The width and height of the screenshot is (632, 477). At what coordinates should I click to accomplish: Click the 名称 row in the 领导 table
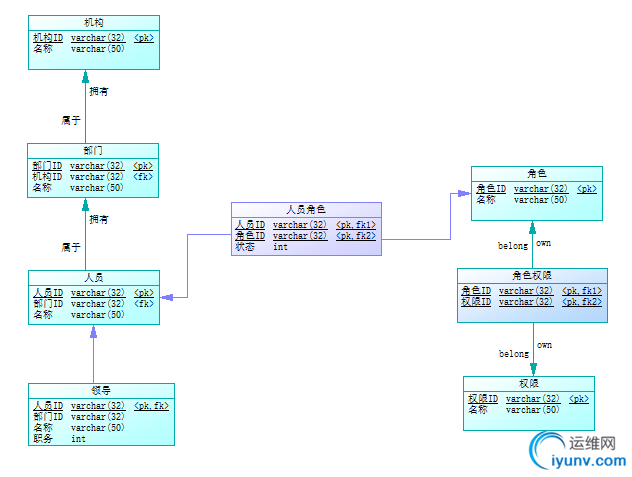pyautogui.click(x=79, y=427)
